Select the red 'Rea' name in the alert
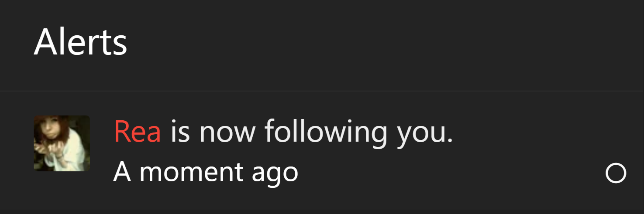 138,132
